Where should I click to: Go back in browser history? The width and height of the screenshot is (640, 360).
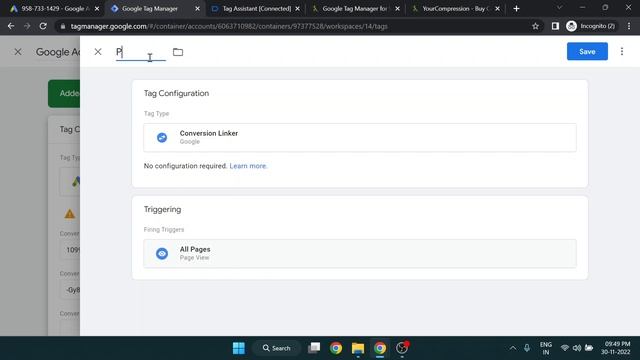11,26
